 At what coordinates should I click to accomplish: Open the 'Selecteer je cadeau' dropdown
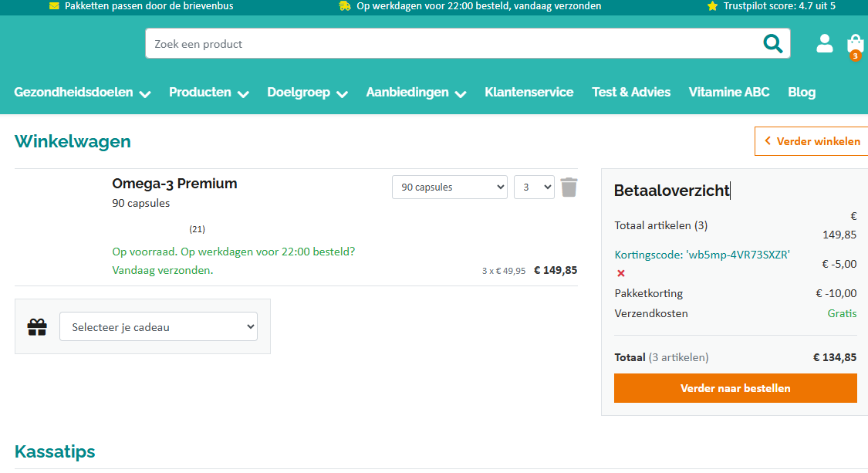pyautogui.click(x=158, y=327)
